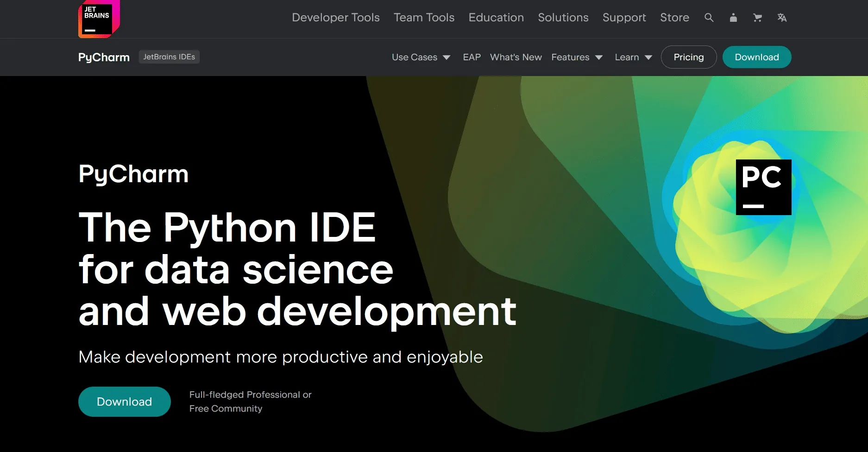Select the JetBrains IDEs badge
Screen dimensions: 868x452
[169, 57]
